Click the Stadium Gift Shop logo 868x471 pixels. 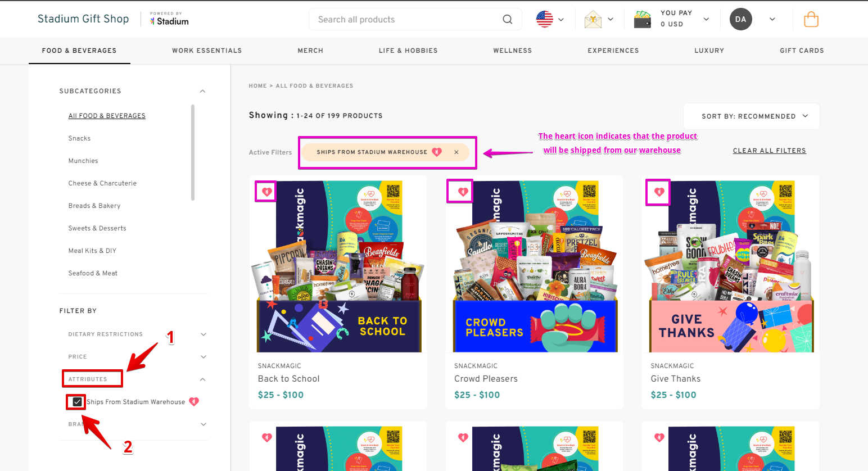[83, 19]
